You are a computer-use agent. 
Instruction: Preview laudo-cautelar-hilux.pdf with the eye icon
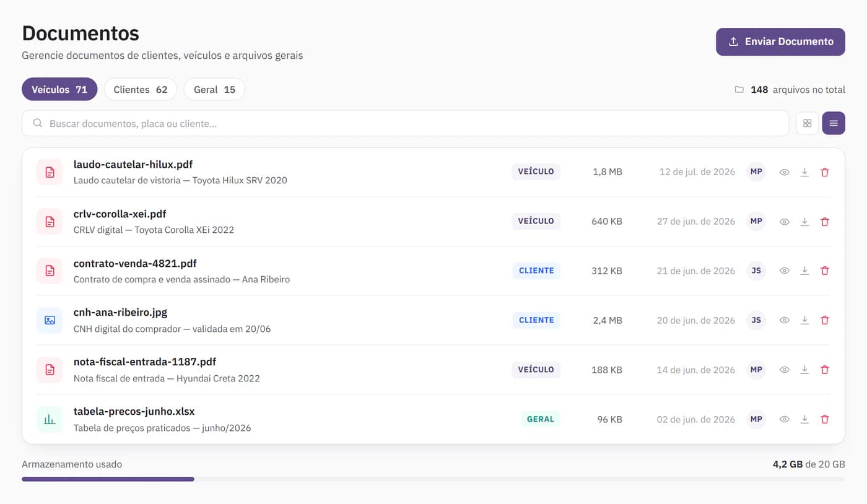[784, 172]
